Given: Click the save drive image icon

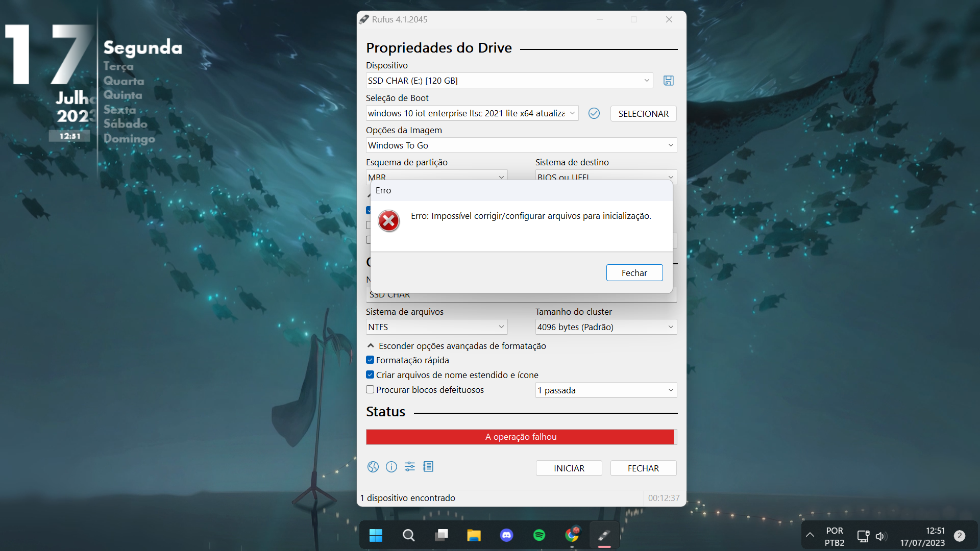Looking at the screenshot, I should click(668, 81).
